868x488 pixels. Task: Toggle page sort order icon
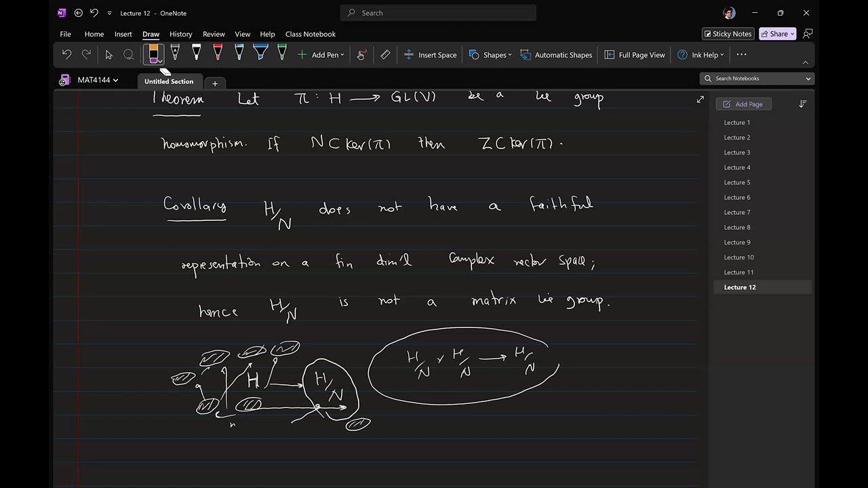[803, 104]
